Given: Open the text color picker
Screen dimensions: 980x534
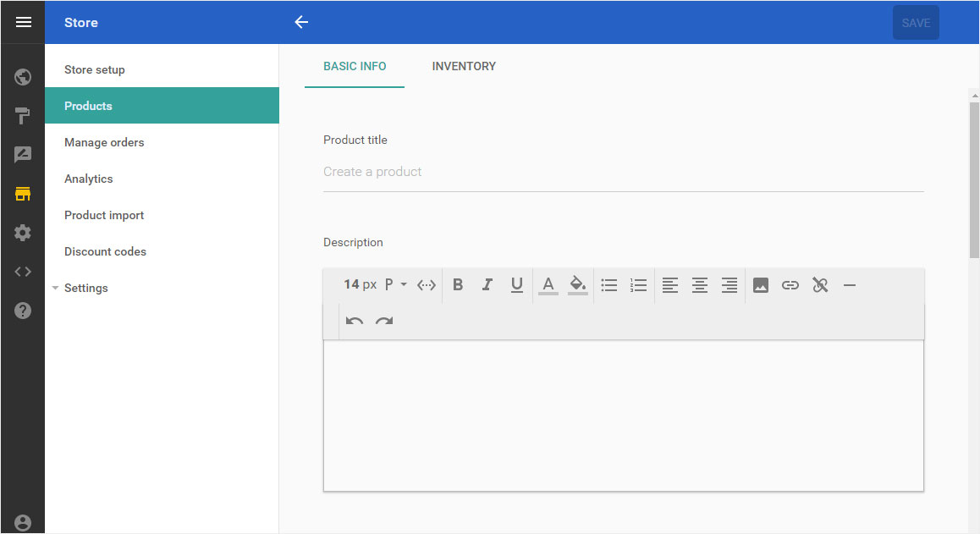Looking at the screenshot, I should 548,285.
